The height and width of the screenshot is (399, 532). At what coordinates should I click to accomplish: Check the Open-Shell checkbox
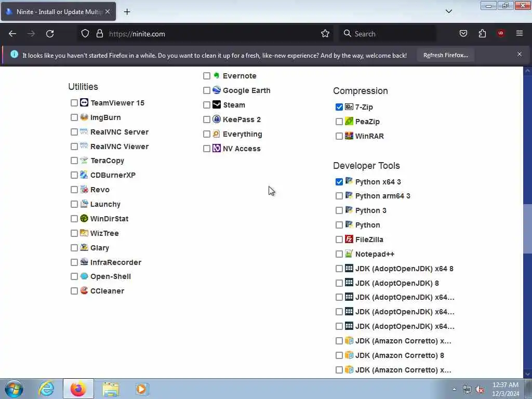coord(74,276)
